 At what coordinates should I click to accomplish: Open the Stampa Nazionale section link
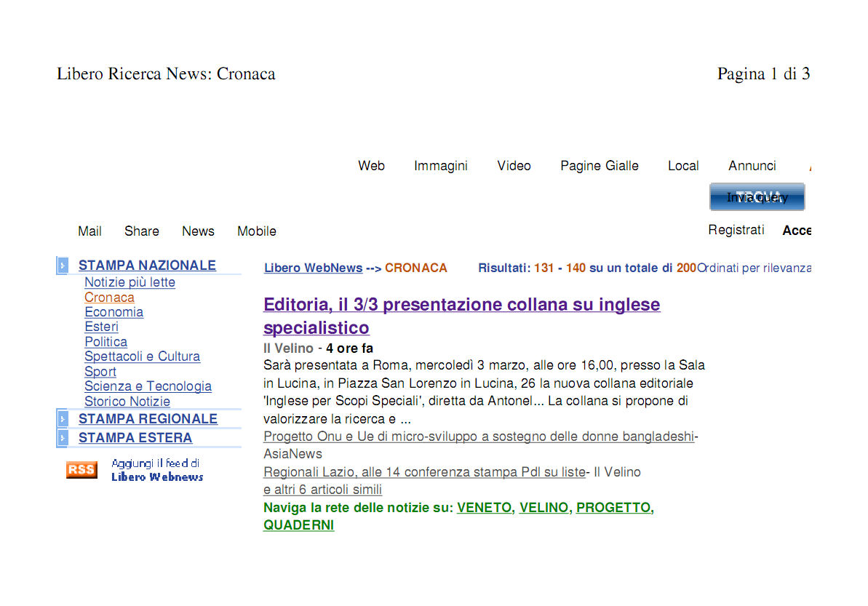(x=147, y=266)
